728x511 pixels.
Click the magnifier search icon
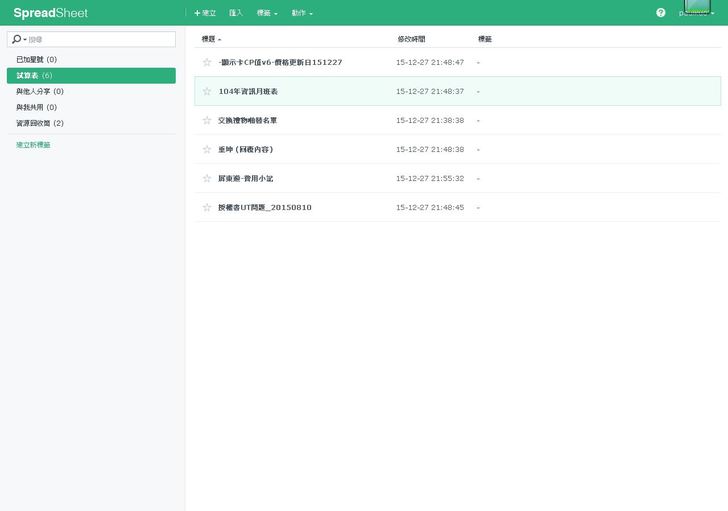[17, 39]
